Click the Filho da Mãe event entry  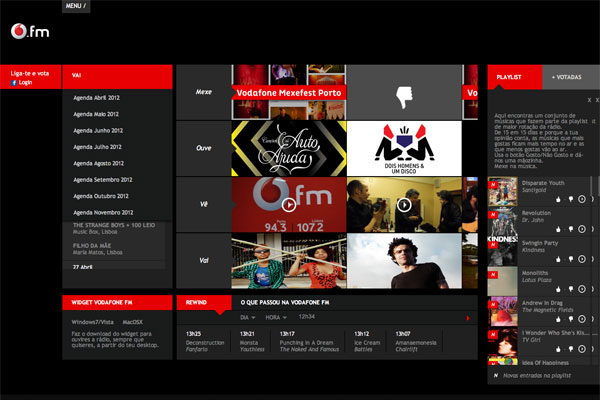click(98, 249)
